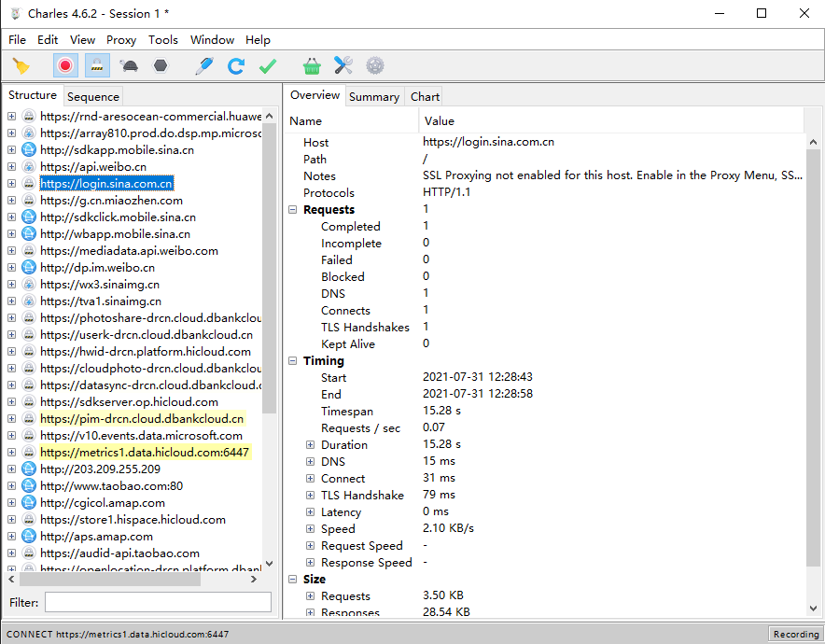Image resolution: width=825 pixels, height=644 pixels.
Task: Click the Validate green checkmark icon
Action: (x=268, y=66)
